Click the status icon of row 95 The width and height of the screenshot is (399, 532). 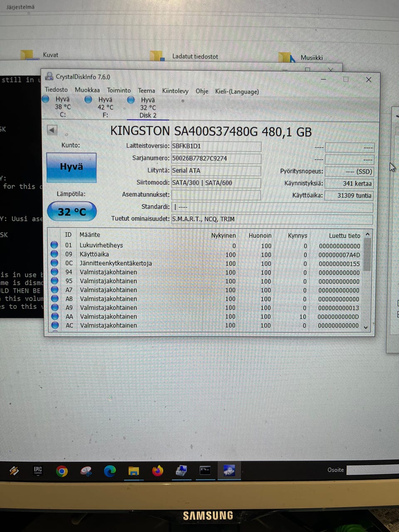(54, 281)
